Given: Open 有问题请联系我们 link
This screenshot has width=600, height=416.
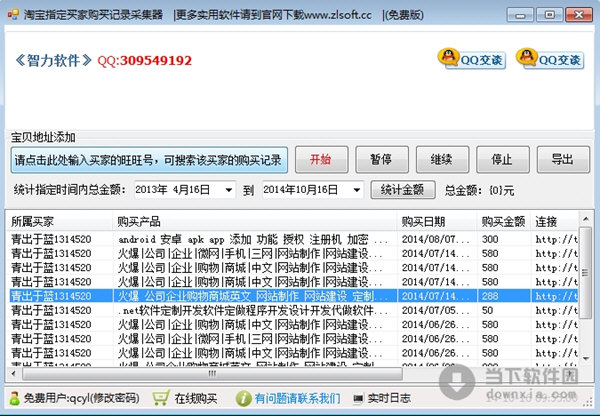Looking at the screenshot, I should coord(297,398).
